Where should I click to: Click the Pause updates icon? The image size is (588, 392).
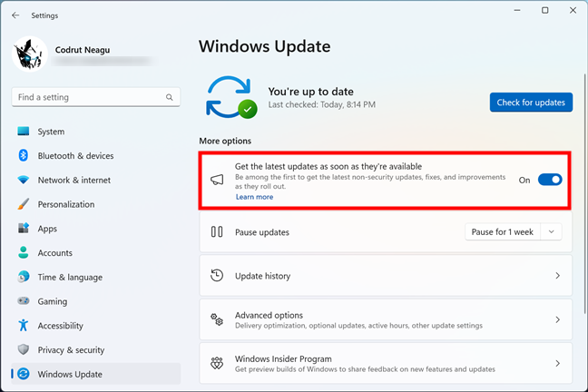[217, 231]
